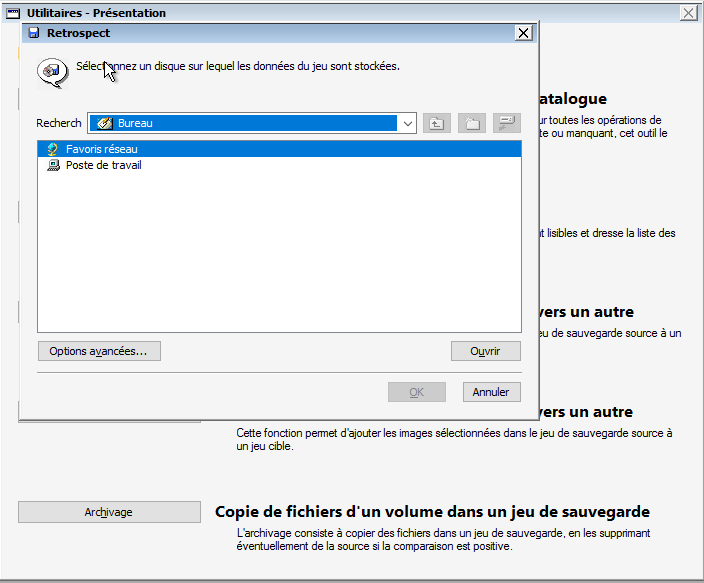This screenshot has height=583, width=704.
Task: Click the Poste de travail computer icon
Action: point(53,165)
